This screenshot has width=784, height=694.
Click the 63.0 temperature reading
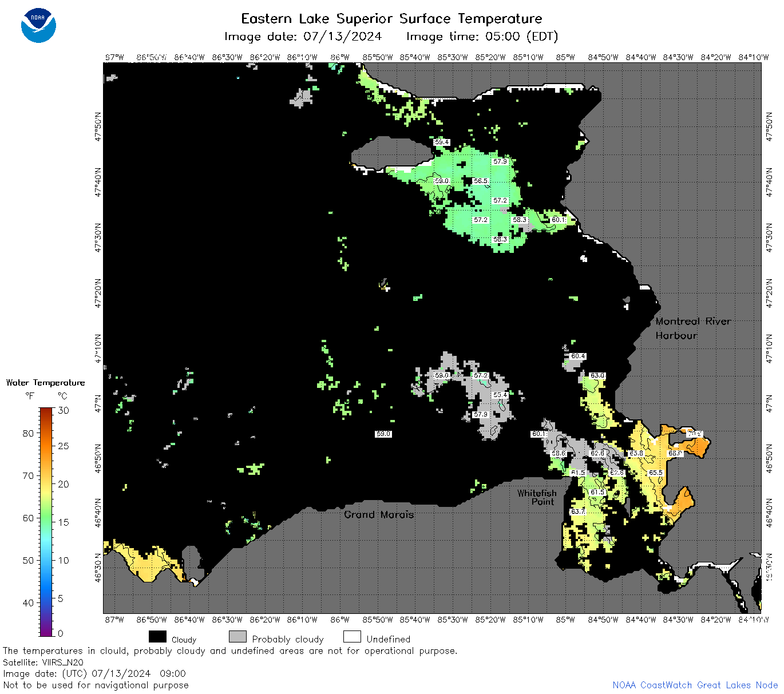(597, 375)
